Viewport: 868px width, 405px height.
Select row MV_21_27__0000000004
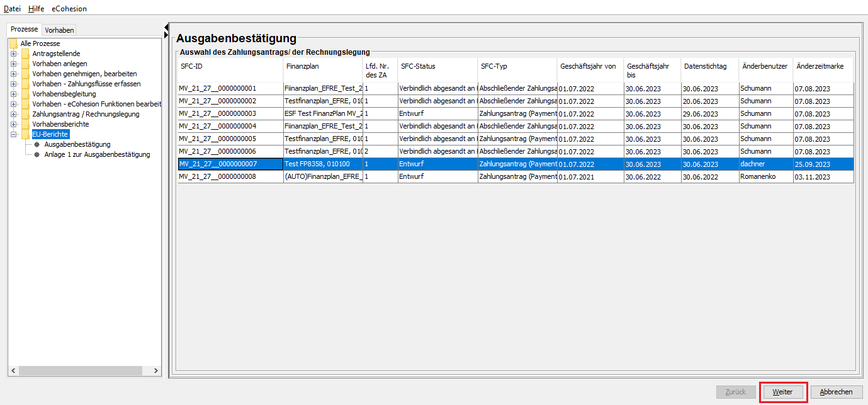(516, 126)
